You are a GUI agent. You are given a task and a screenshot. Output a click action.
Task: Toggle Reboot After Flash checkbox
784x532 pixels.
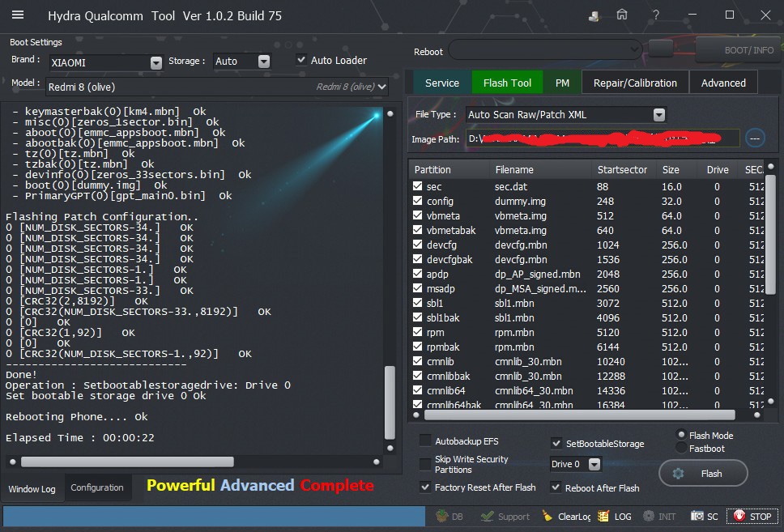pyautogui.click(x=556, y=487)
